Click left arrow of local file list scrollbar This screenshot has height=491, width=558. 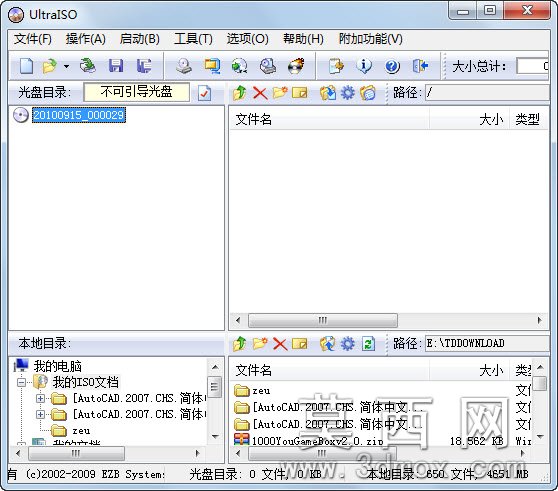[238, 453]
